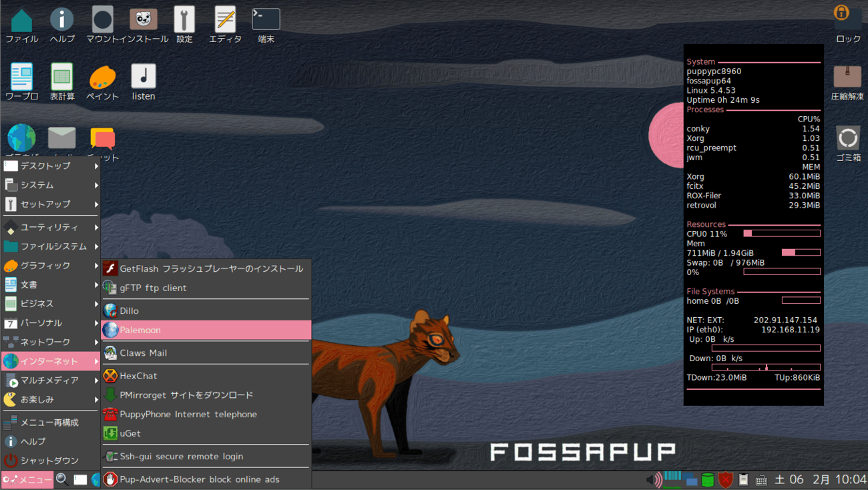Launch the 表計算 spreadsheet icon
Viewport: 868px width, 490px height.
coord(62,77)
